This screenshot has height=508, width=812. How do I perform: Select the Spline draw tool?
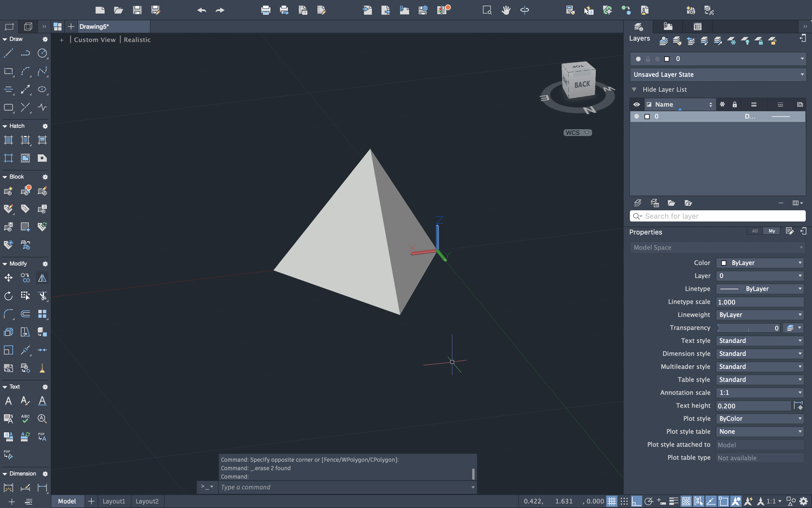pos(42,71)
